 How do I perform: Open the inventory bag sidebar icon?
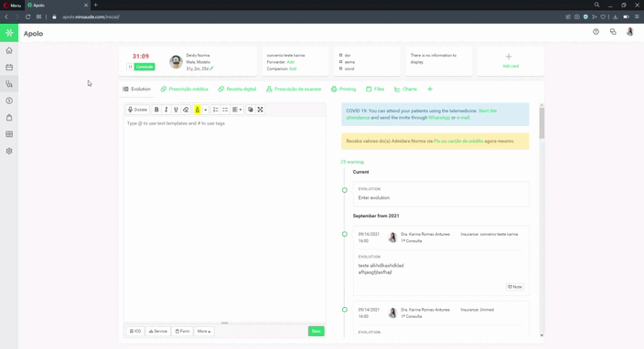coord(9,118)
